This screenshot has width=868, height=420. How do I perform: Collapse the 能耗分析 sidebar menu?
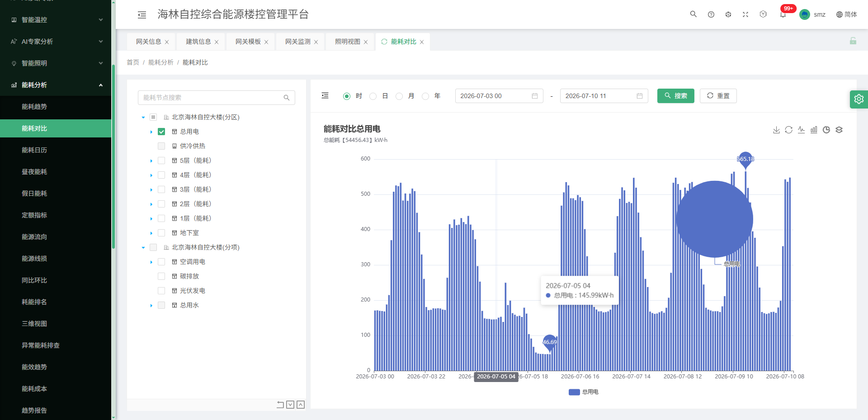click(56, 85)
